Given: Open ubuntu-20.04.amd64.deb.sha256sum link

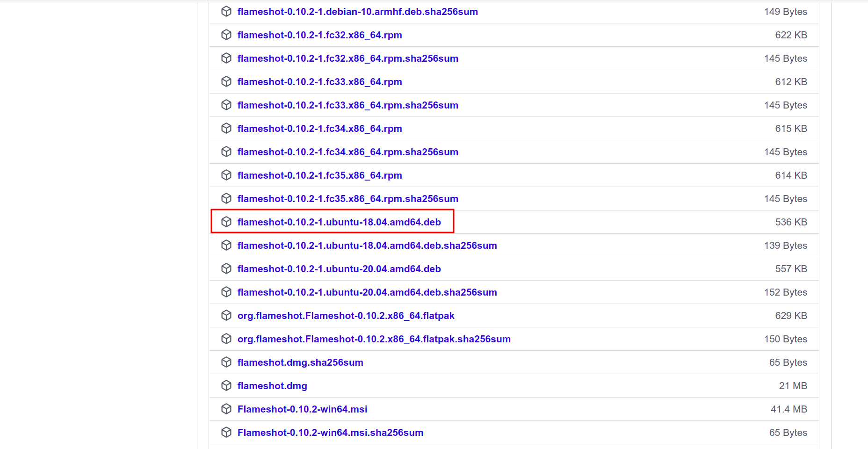Looking at the screenshot, I should (x=367, y=292).
